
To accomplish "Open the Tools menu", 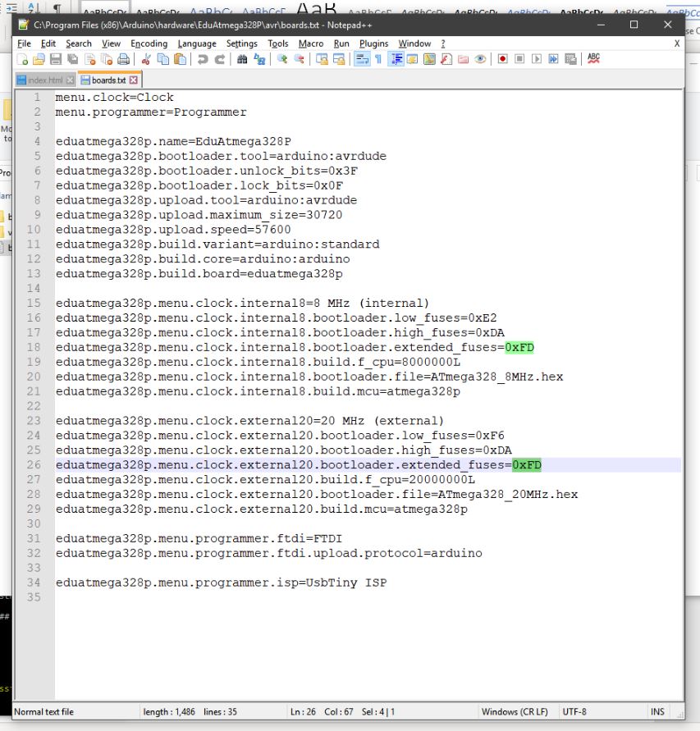I will [278, 43].
